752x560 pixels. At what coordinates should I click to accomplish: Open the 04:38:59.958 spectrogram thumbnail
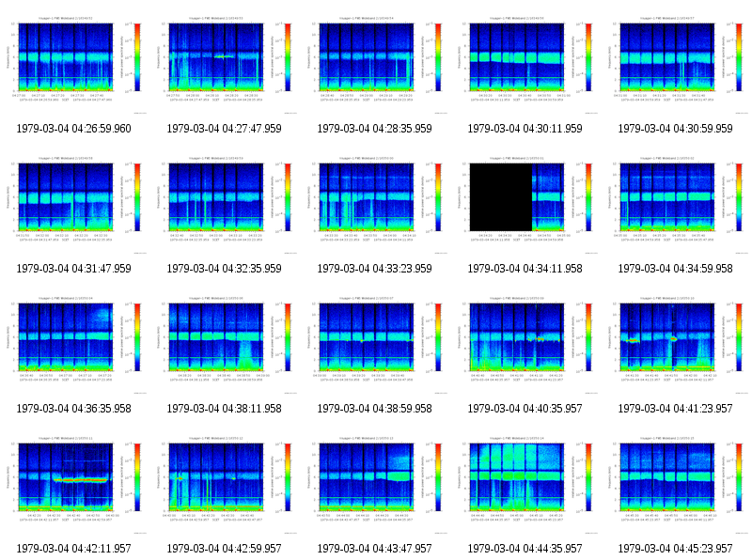(x=374, y=345)
